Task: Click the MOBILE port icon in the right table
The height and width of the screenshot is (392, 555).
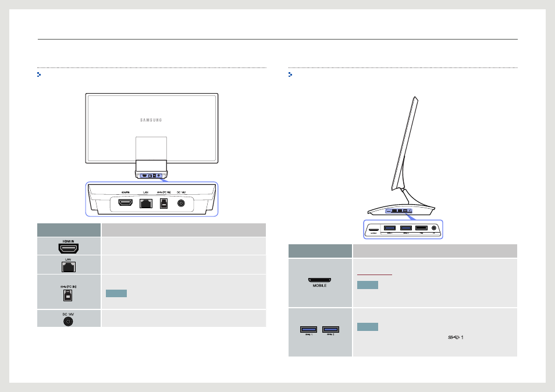Action: click(x=319, y=280)
